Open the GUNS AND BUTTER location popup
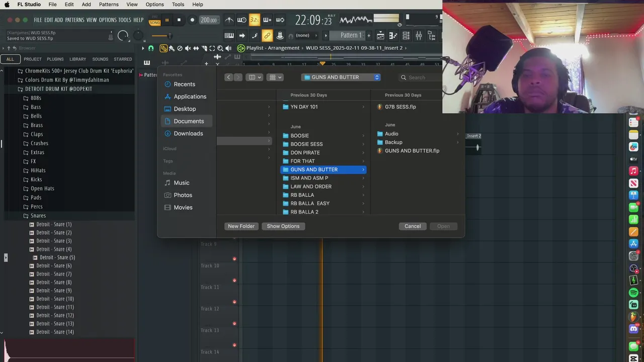This screenshot has height=362, width=644. pyautogui.click(x=341, y=77)
